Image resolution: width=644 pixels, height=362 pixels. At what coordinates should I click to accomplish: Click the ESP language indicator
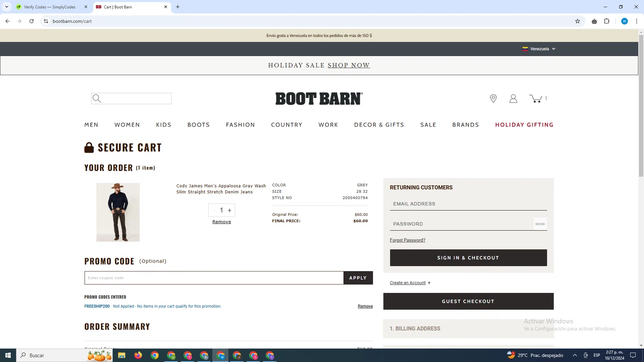click(597, 355)
